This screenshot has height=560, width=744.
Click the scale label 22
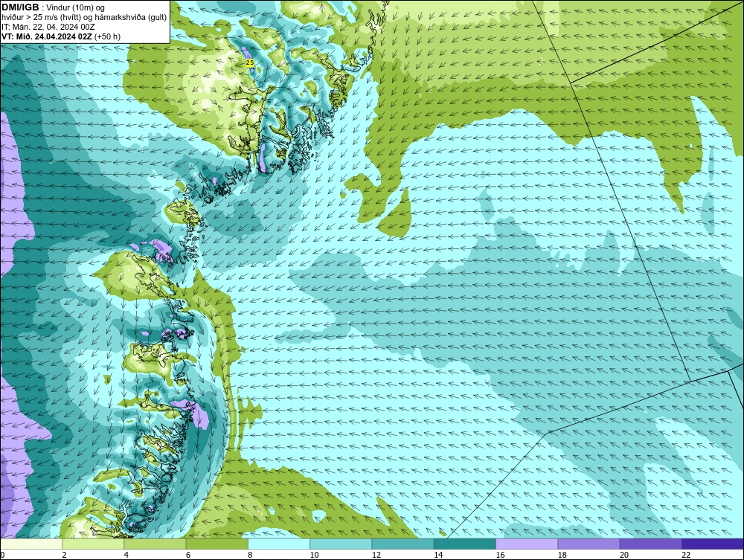(686, 556)
